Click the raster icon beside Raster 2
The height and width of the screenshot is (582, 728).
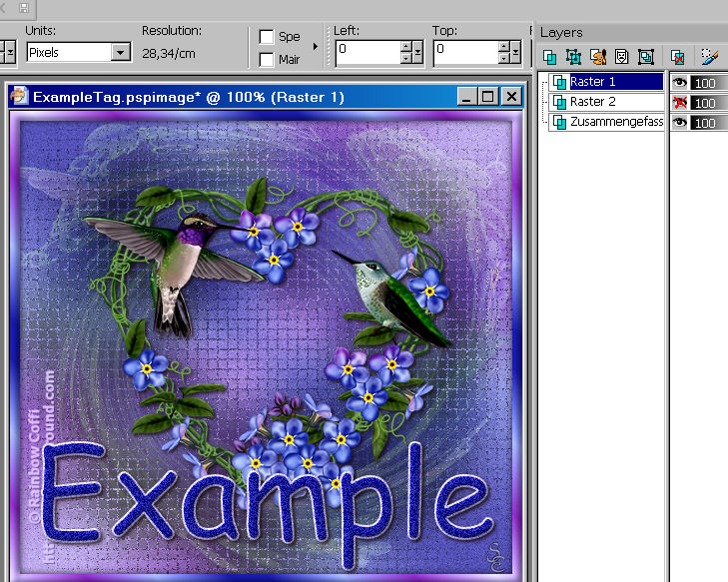click(x=559, y=102)
